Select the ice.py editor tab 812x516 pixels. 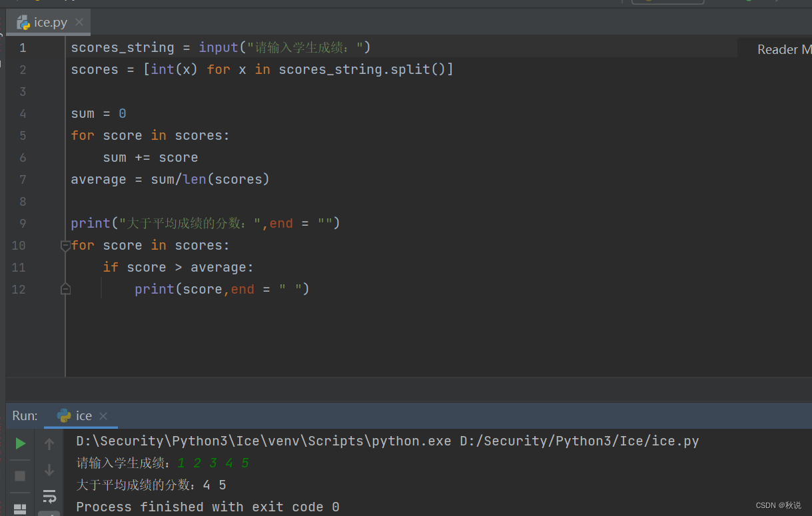tap(48, 22)
